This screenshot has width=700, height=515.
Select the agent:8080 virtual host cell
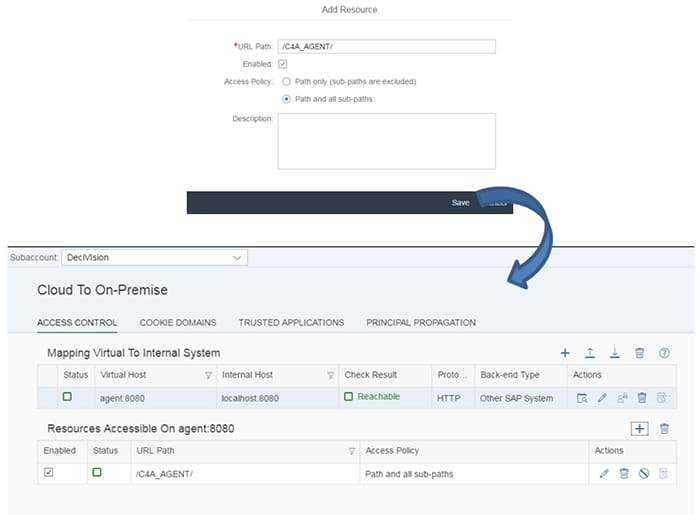coord(155,398)
